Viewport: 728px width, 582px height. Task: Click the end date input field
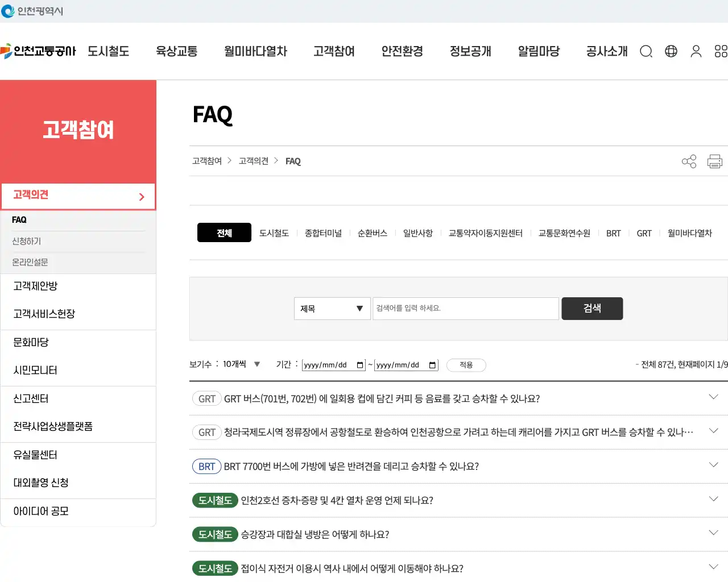point(407,365)
